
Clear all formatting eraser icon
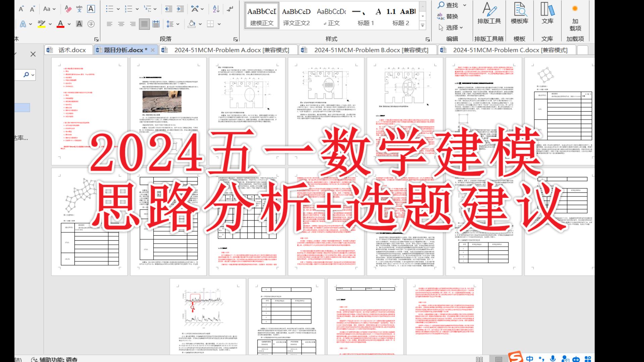click(x=68, y=9)
